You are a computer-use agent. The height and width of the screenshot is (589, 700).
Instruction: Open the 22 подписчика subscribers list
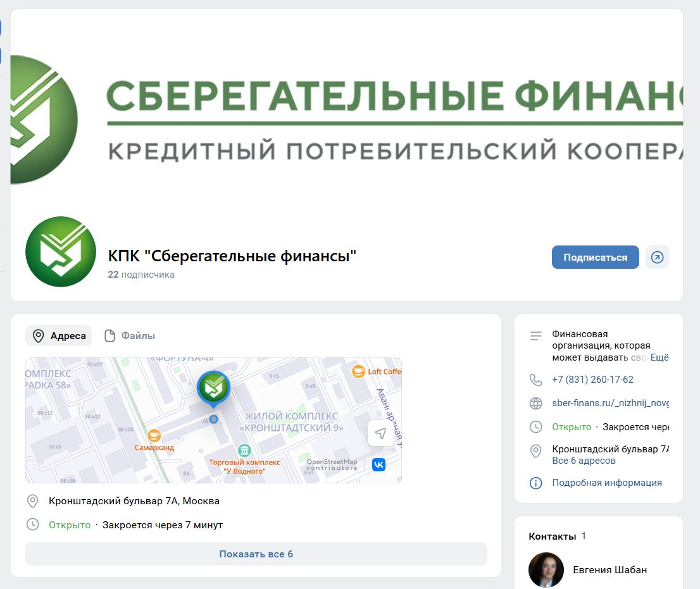pyautogui.click(x=141, y=275)
